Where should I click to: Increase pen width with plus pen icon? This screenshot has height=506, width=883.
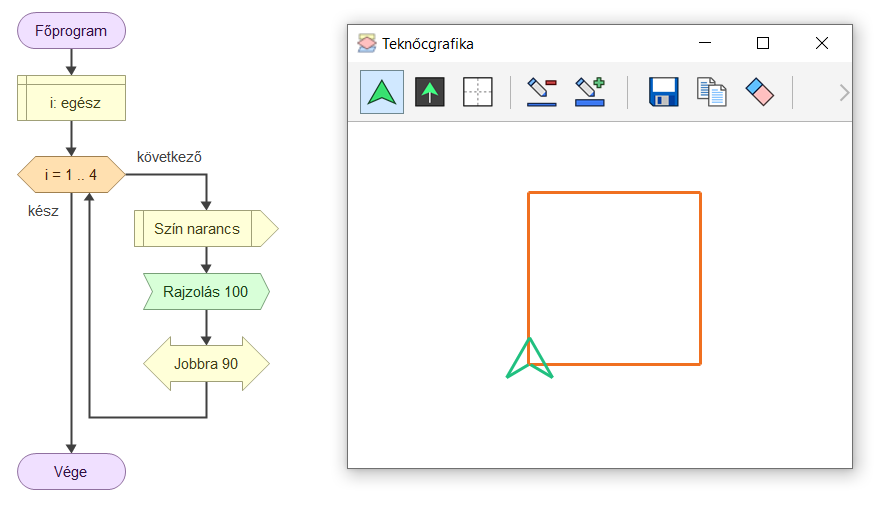pos(590,93)
